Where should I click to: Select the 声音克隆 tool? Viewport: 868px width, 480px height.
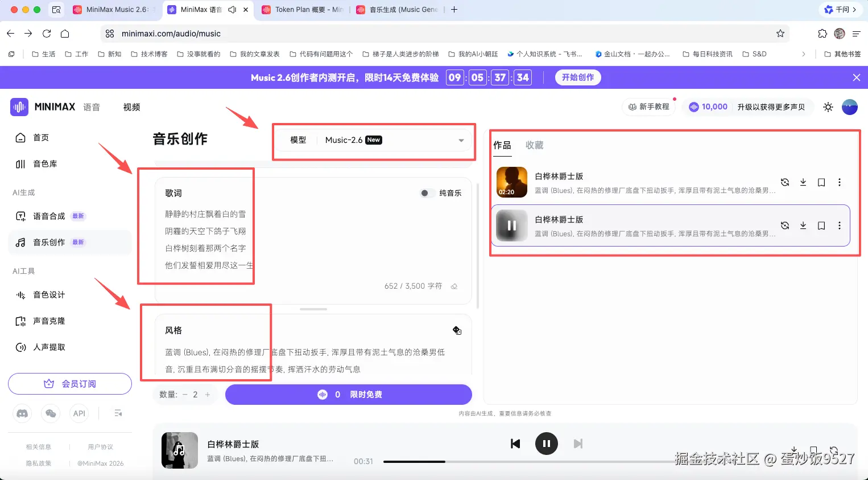click(48, 321)
